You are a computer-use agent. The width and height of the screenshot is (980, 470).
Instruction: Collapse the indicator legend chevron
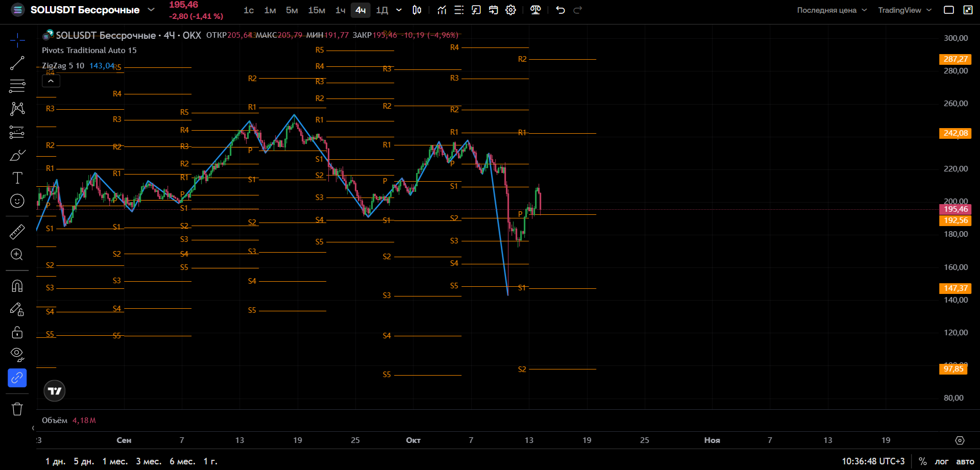[51, 81]
